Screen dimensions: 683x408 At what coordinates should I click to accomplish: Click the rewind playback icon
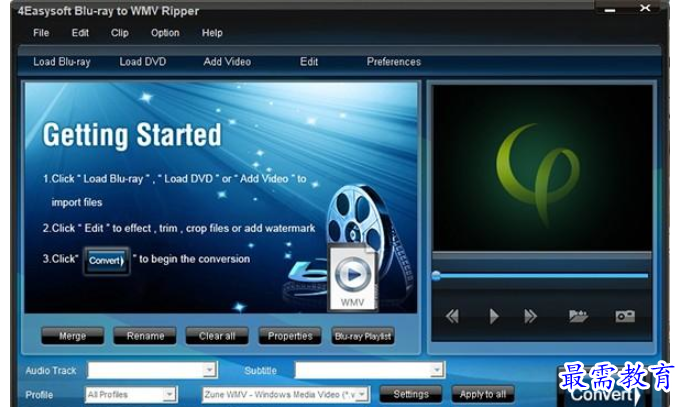pyautogui.click(x=452, y=316)
